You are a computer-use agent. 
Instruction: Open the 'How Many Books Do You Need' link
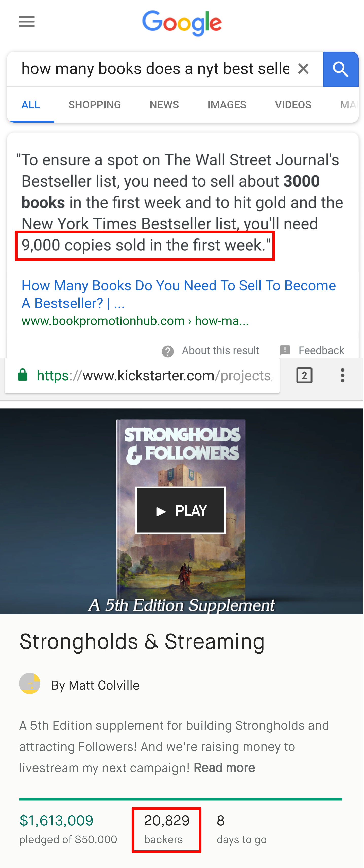pyautogui.click(x=179, y=294)
